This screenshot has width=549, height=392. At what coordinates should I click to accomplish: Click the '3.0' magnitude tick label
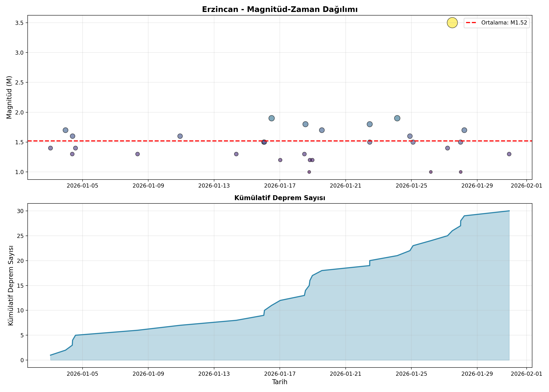tap(20, 53)
